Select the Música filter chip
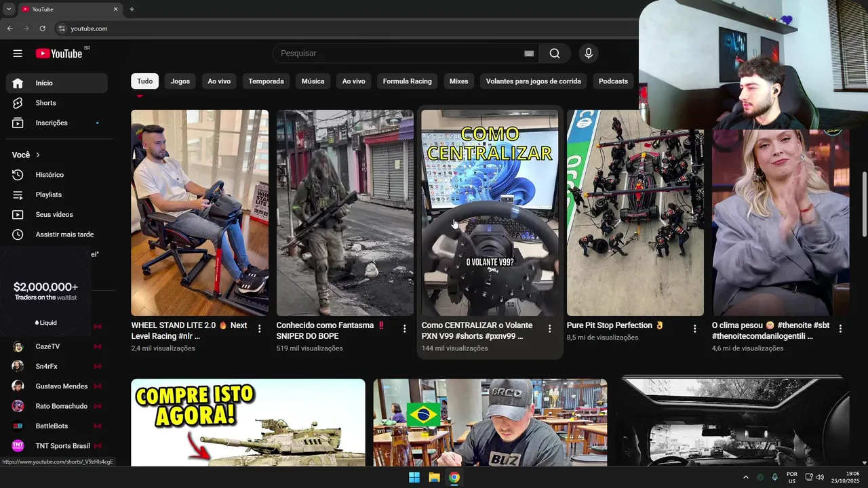 tap(313, 81)
